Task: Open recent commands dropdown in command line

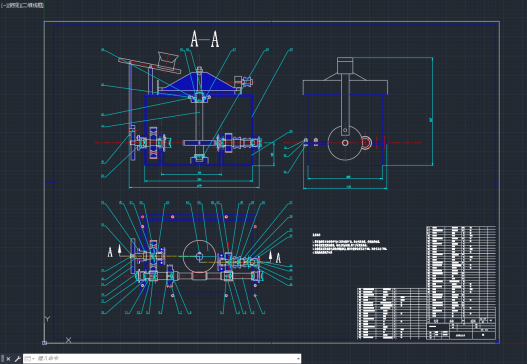Action: (30, 359)
